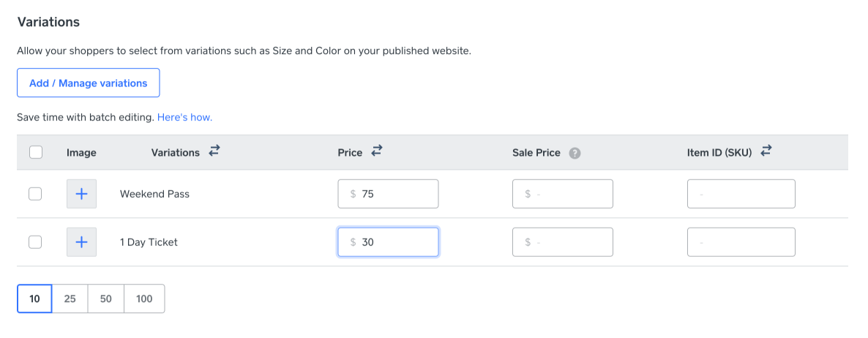Viewport: 868px width, 338px height.
Task: Click the Weekend Pass Item ID (SKU) field
Action: tap(741, 194)
